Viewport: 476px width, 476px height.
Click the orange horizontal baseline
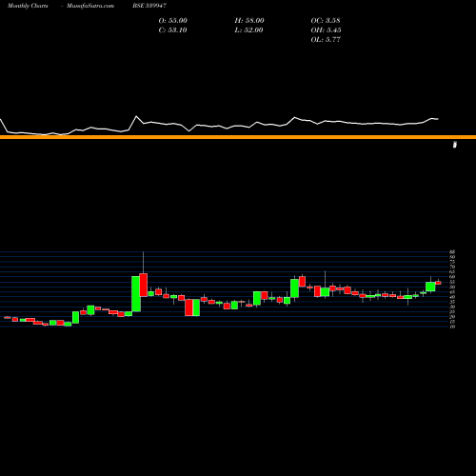238,137
